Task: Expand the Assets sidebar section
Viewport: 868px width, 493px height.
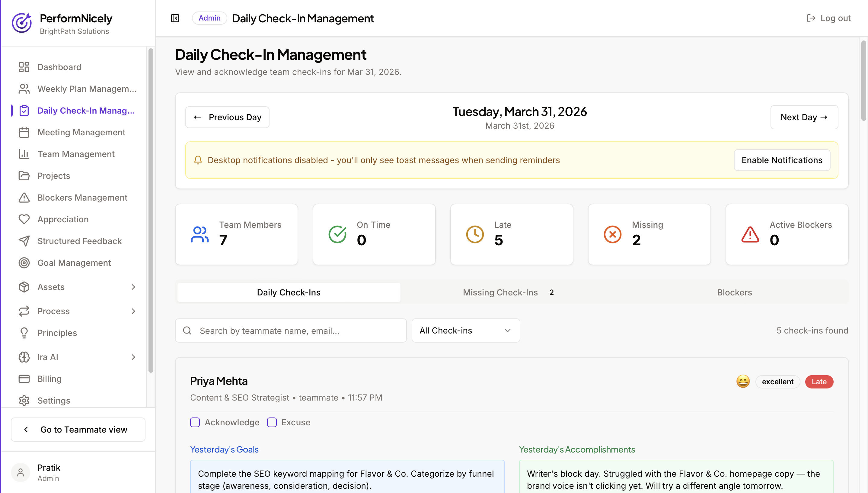Action: click(x=133, y=287)
